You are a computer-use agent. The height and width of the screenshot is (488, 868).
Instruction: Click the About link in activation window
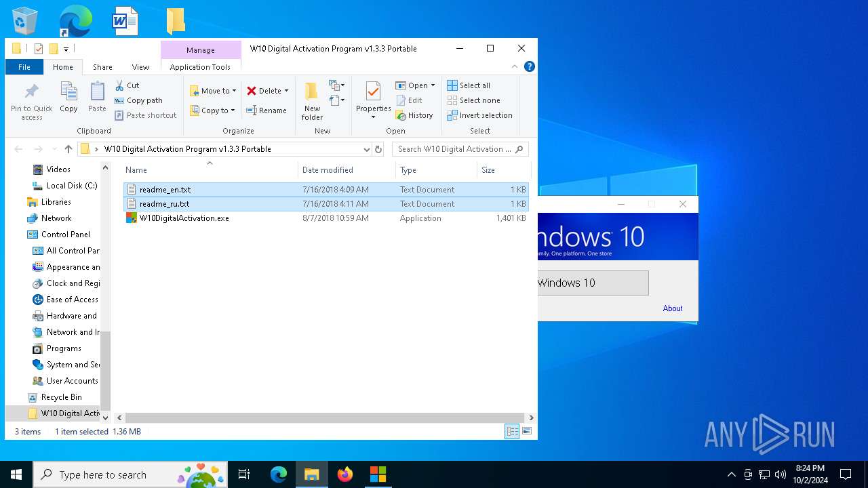click(673, 308)
